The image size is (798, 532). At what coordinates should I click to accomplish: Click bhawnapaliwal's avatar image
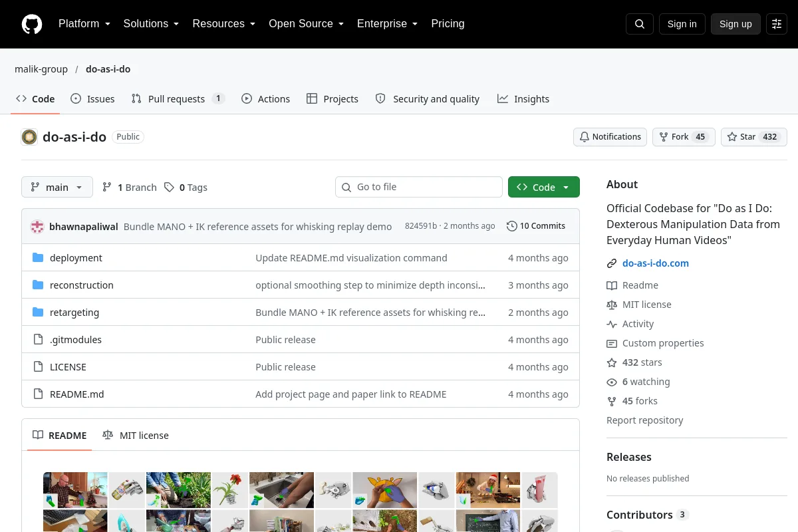click(37, 226)
